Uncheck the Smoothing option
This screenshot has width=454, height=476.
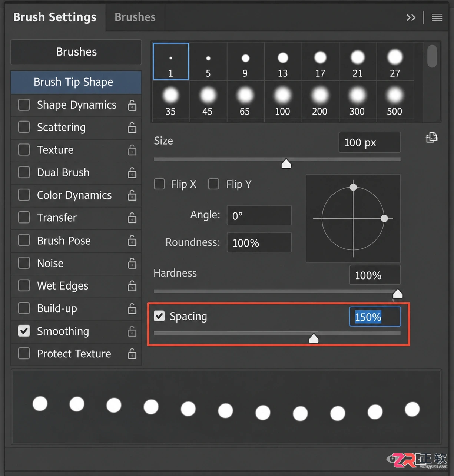24,331
